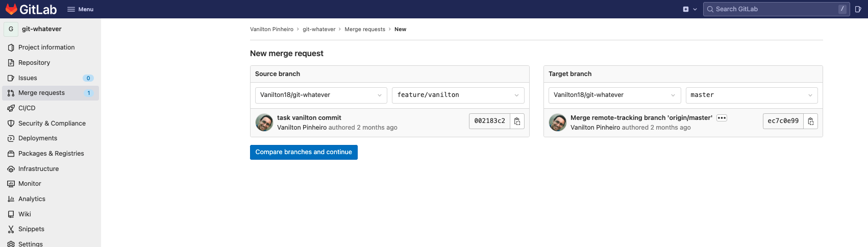Viewport: 868px width, 247px height.
Task: Click the Deployments icon
Action: [11, 138]
